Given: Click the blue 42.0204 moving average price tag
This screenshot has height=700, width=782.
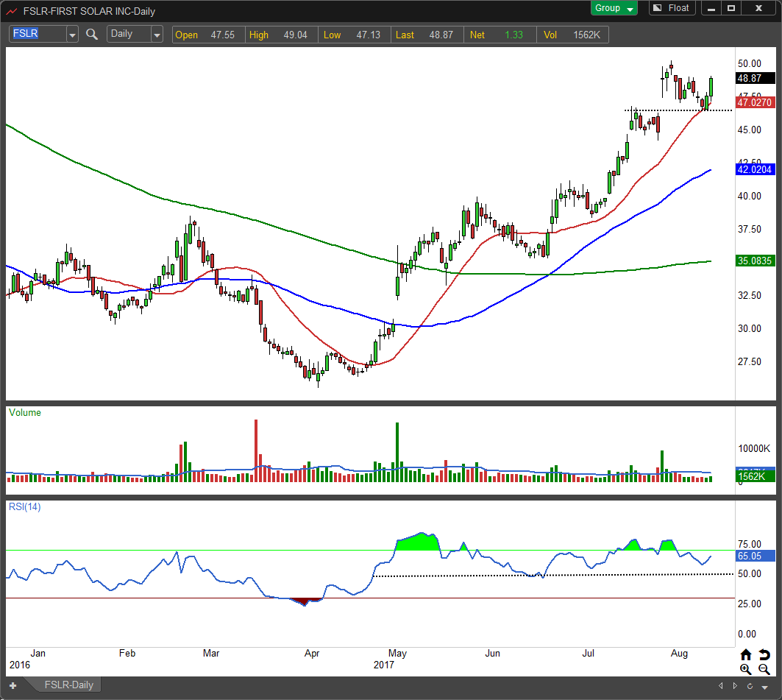Looking at the screenshot, I should pos(755,169).
